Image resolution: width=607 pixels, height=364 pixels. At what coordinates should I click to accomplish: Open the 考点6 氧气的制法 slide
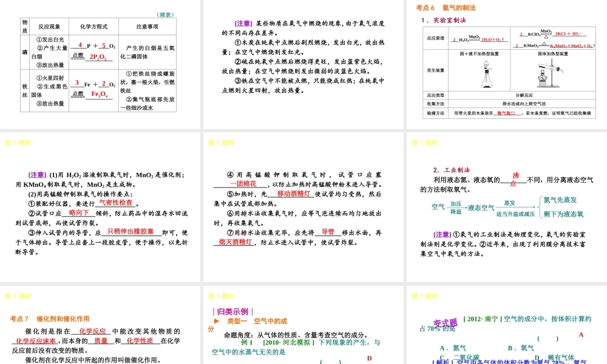point(507,64)
